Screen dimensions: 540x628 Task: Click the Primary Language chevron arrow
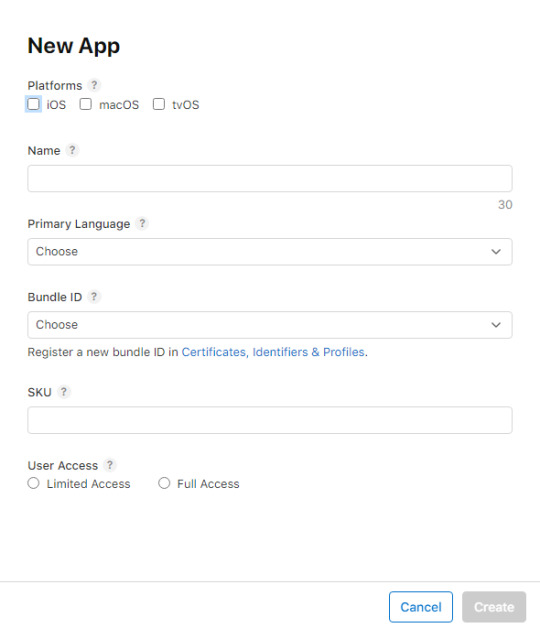coord(496,252)
